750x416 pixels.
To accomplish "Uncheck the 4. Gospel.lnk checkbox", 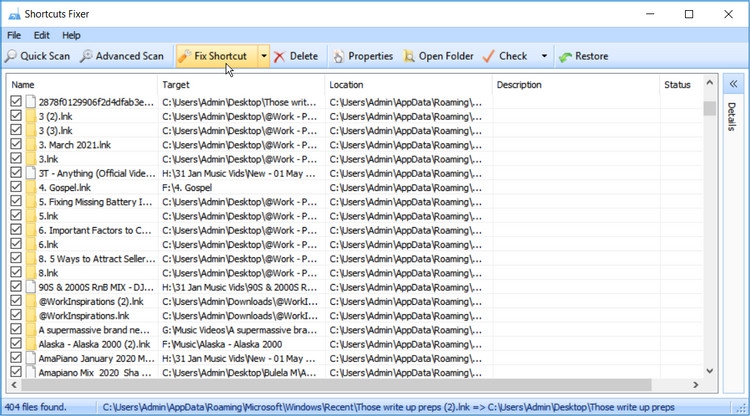I will [16, 187].
